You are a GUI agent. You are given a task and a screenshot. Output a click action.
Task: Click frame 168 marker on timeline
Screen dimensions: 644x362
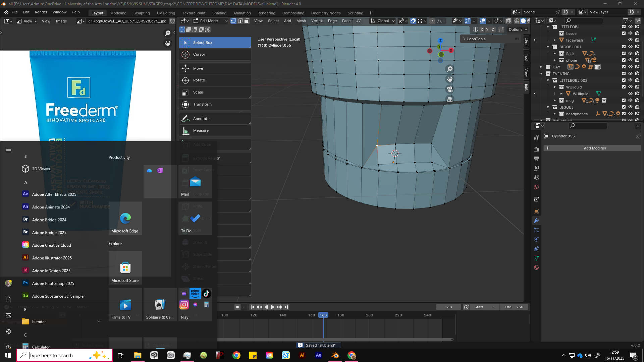click(x=323, y=315)
